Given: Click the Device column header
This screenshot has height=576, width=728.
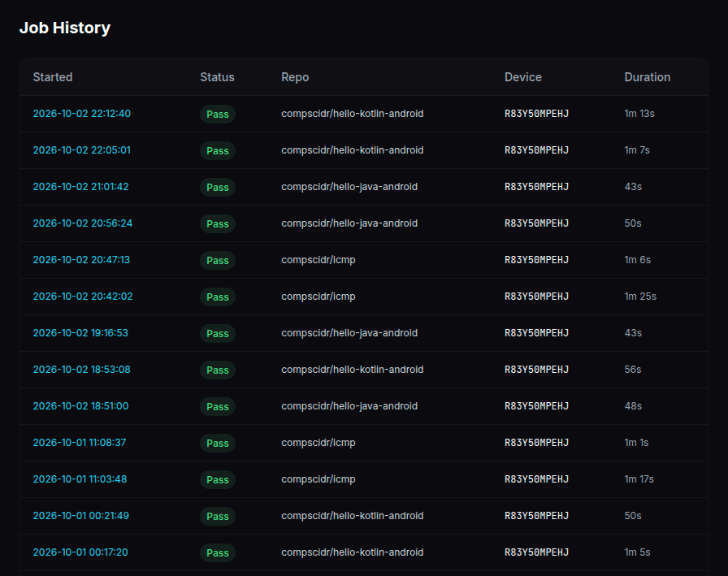Looking at the screenshot, I should tap(522, 77).
